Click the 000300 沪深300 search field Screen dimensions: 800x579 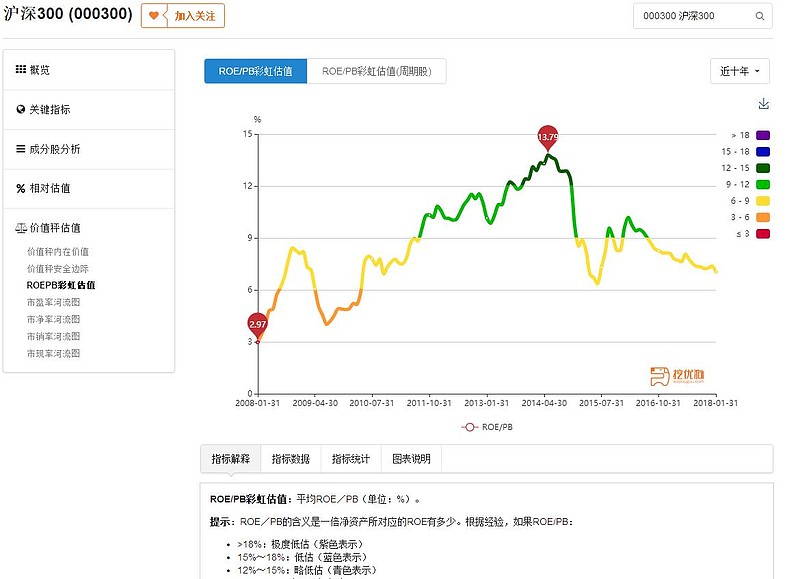(x=703, y=16)
